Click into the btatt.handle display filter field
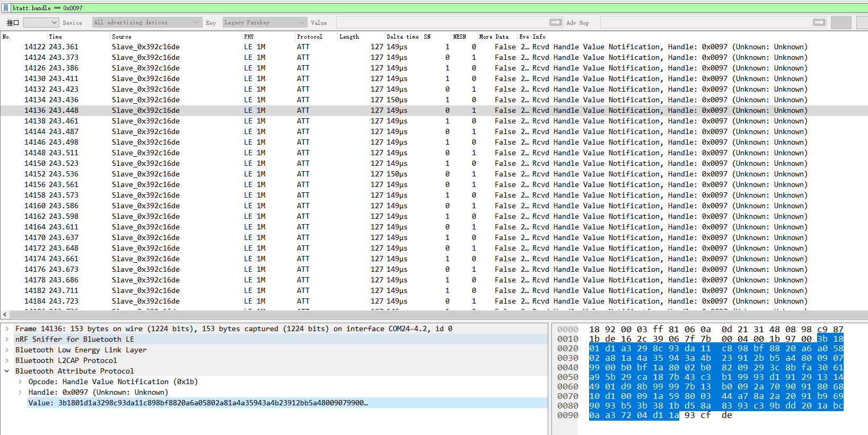Screen dimensions: 868x435 (x=438, y=8)
